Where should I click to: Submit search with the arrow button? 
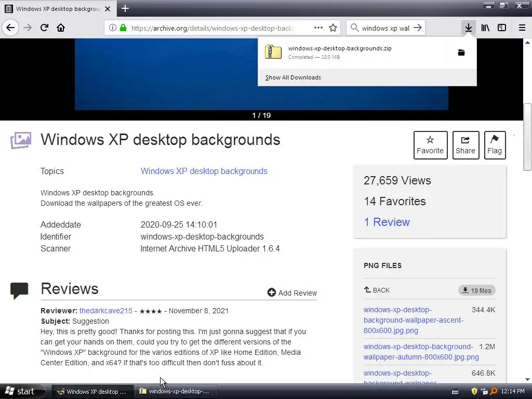click(x=418, y=28)
